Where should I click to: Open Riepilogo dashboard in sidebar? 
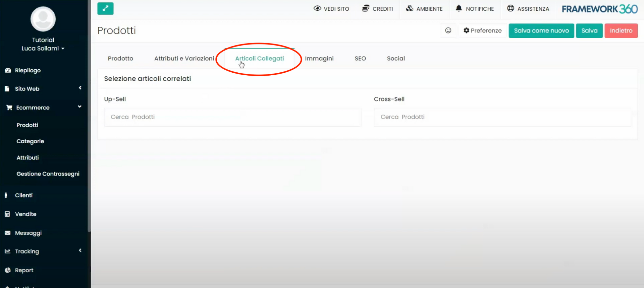28,70
